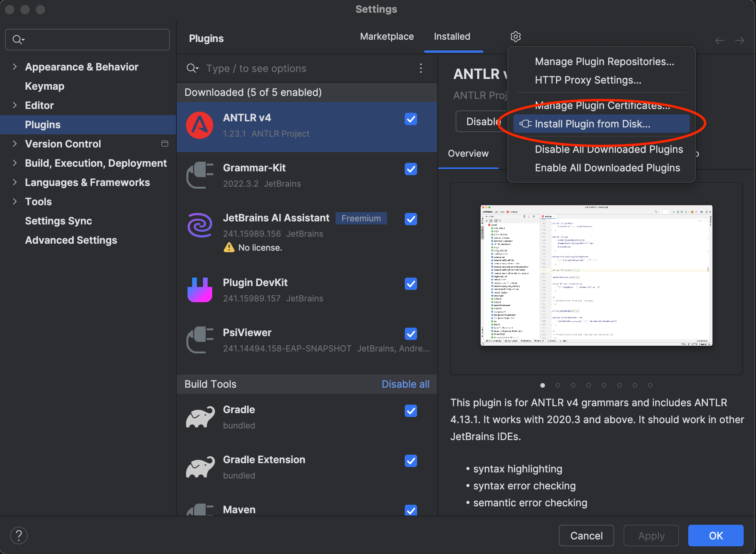Toggle the ANTLR v4 plugin checkbox

point(411,119)
